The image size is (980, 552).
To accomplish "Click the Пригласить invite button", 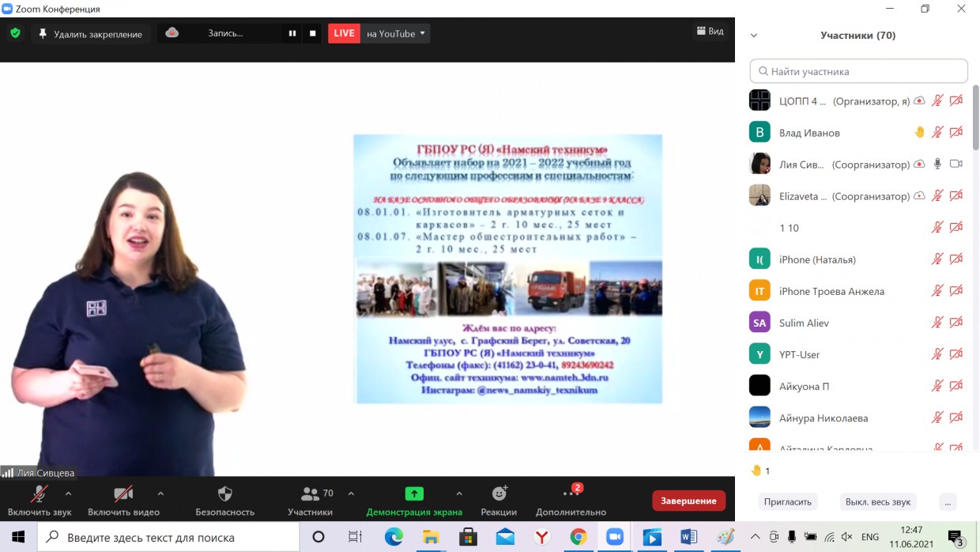I will click(x=787, y=501).
